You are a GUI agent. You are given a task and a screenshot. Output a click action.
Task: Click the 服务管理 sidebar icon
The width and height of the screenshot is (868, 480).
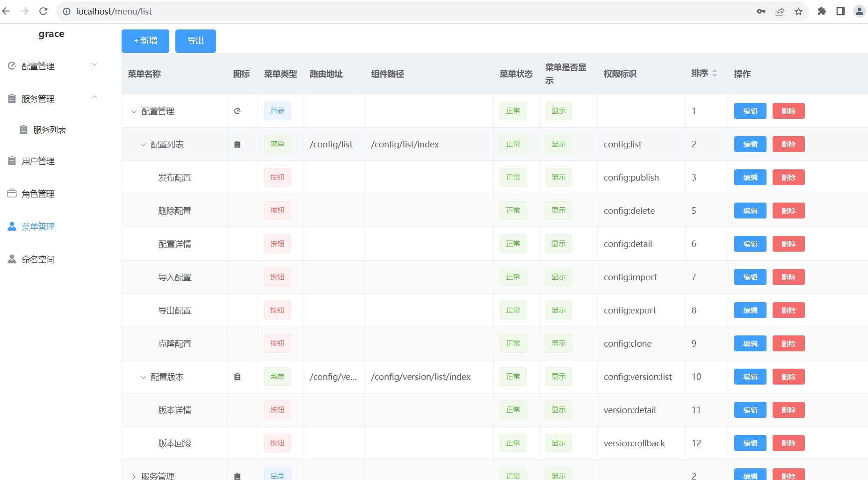(12, 99)
